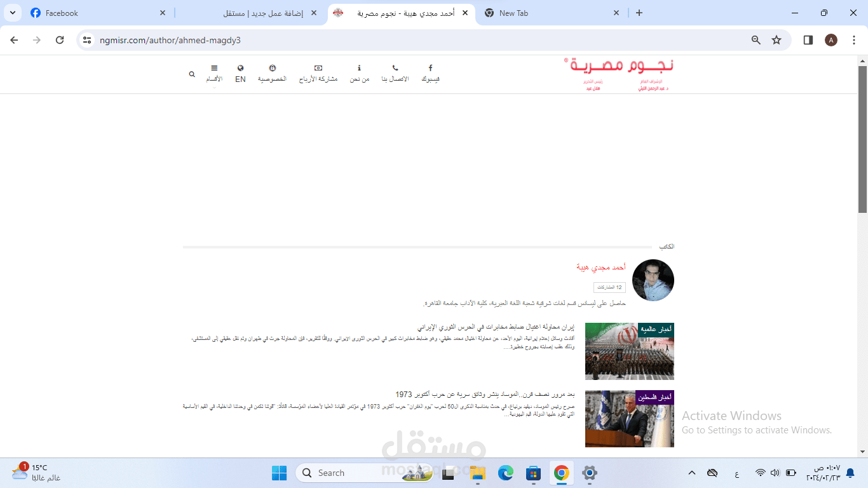Screen dimensions: 868x488
Task: Open the About Us (من نحن) header item
Action: coord(359,74)
